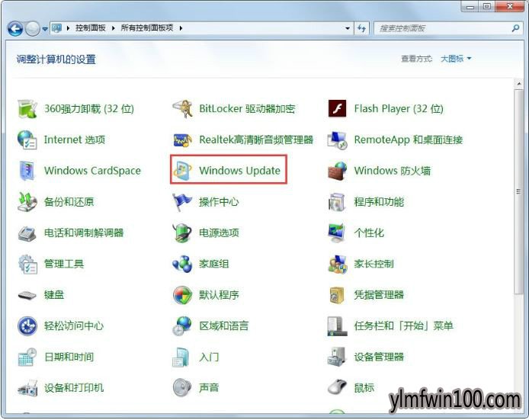Viewport: 529px width, 420px height.
Task: Open the 备份和还原 icon
Action: [x=27, y=202]
